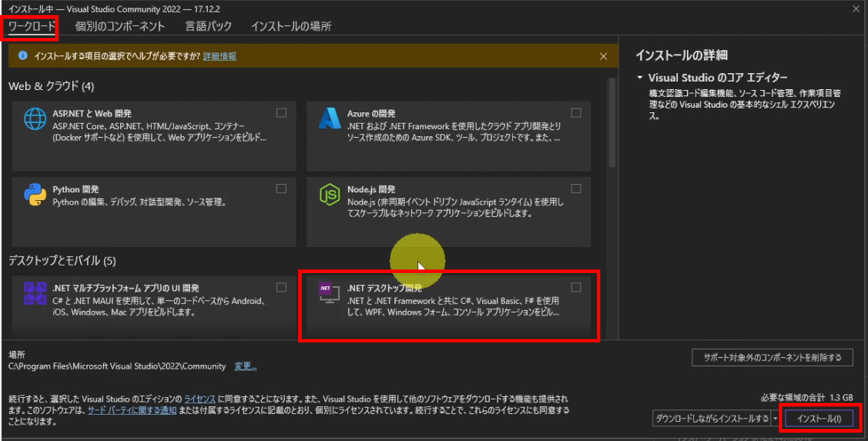The image size is (868, 441).
Task: Dismiss the help banner with its X icon
Action: 603,56
